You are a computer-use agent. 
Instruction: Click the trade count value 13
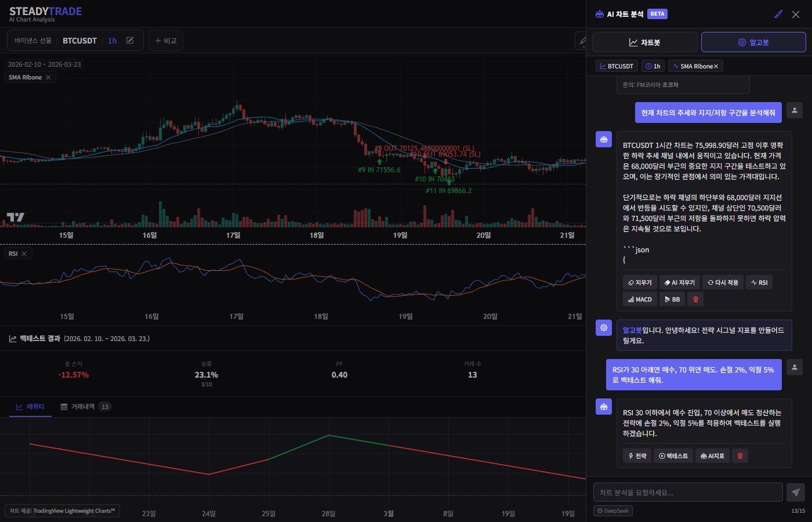pos(473,375)
